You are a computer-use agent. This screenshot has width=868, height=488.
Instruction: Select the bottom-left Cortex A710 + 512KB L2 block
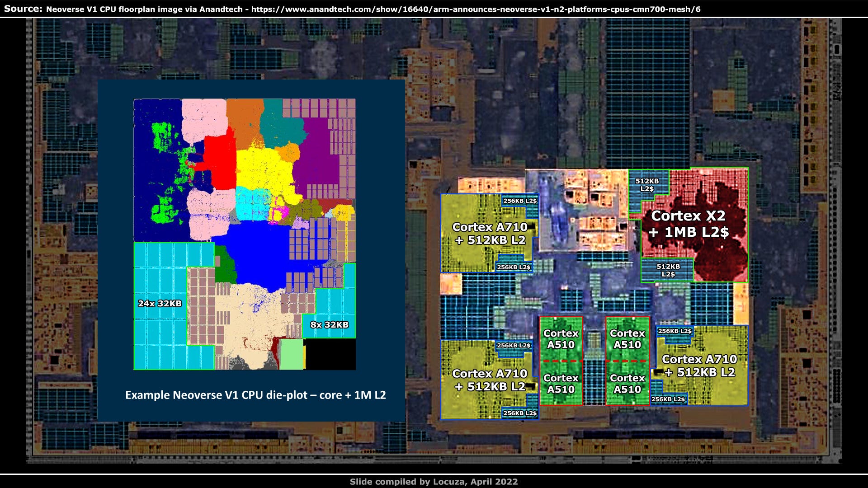point(490,380)
